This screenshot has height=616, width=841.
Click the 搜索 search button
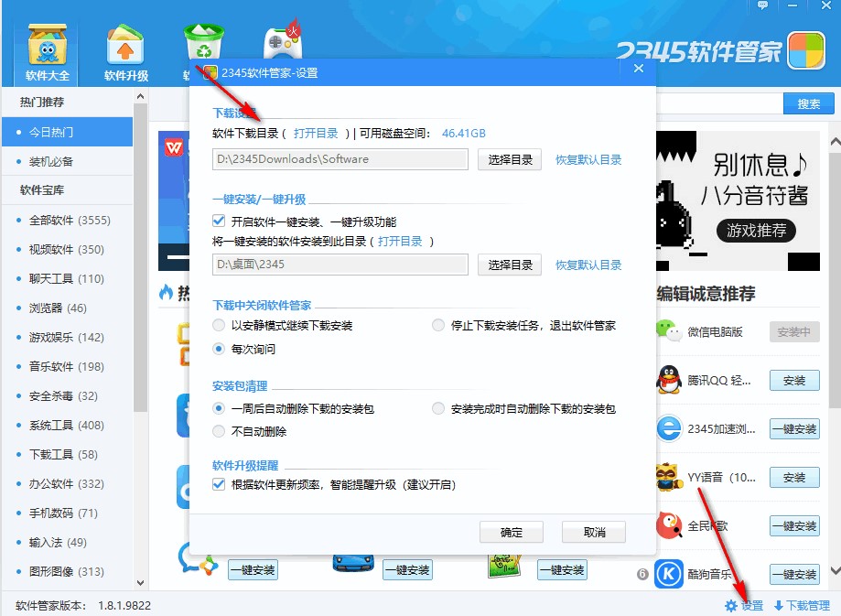coord(808,103)
